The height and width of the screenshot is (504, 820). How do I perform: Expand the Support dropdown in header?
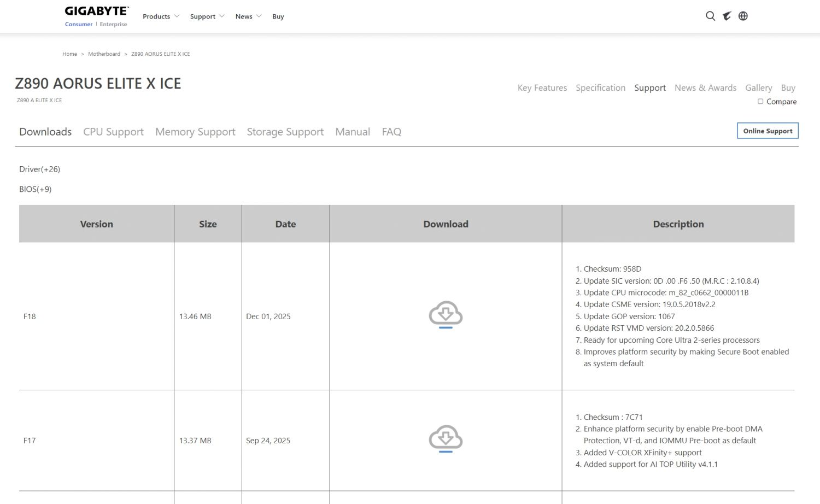coord(207,16)
